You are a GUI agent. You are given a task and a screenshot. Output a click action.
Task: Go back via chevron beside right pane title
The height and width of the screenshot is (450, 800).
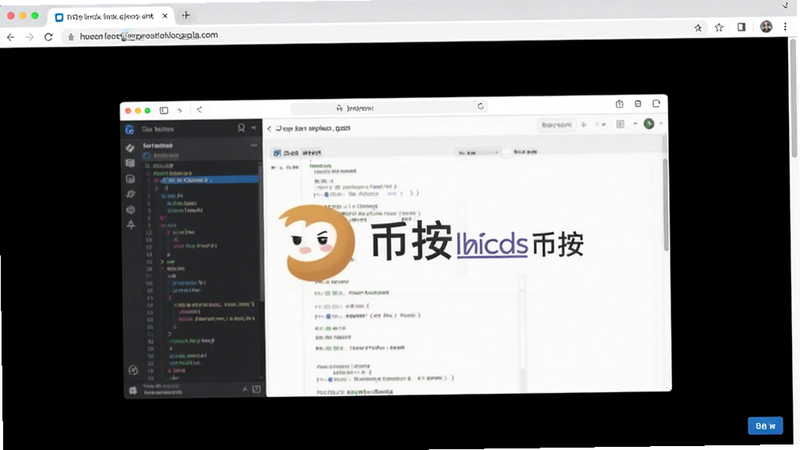(269, 129)
